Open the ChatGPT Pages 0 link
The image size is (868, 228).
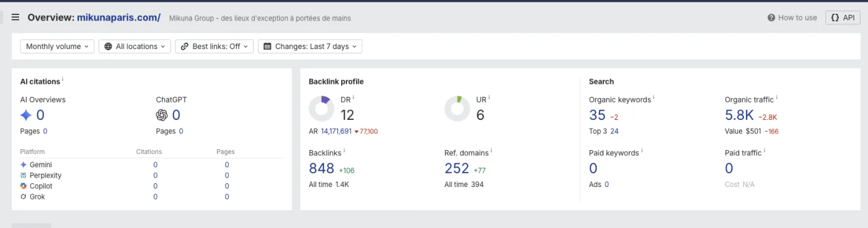180,131
